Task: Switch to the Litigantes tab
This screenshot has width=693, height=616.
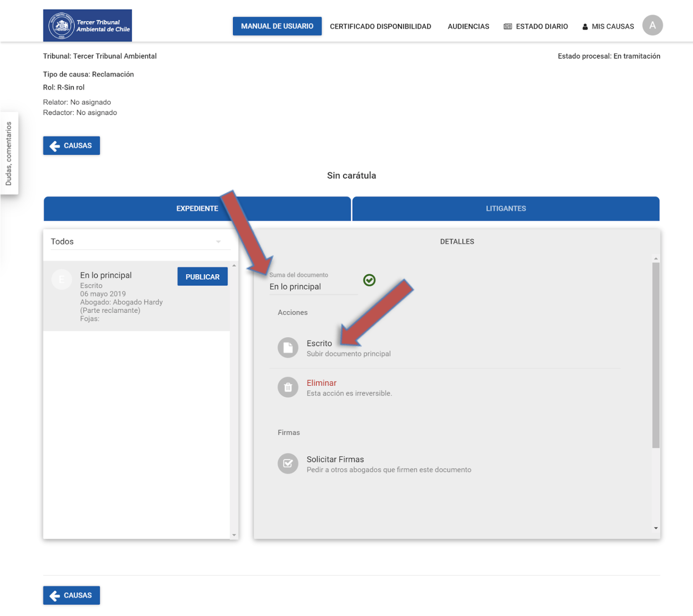Action: pos(505,209)
